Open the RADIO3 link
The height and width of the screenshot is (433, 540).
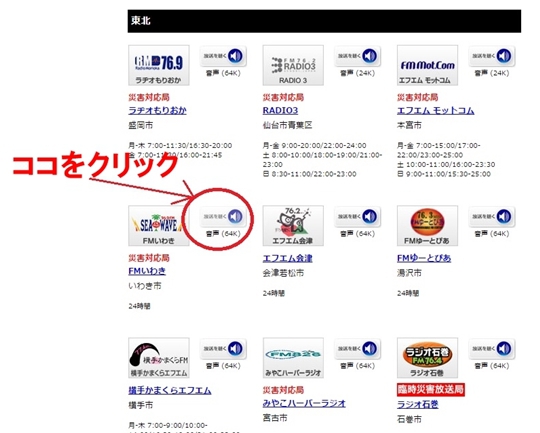click(x=280, y=111)
